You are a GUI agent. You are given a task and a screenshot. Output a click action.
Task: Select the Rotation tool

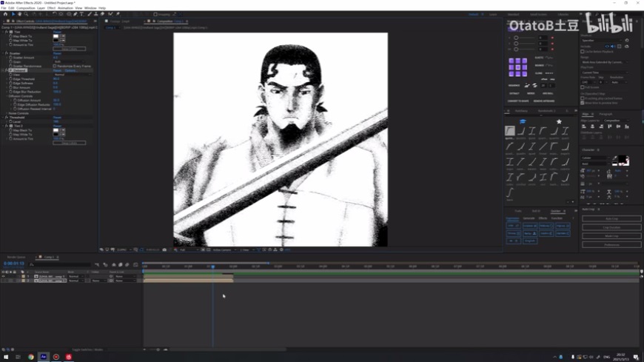(x=54, y=14)
